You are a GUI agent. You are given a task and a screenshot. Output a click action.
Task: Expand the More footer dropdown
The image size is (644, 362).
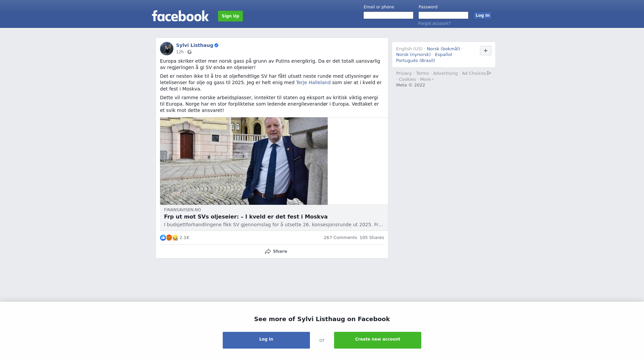(x=427, y=79)
